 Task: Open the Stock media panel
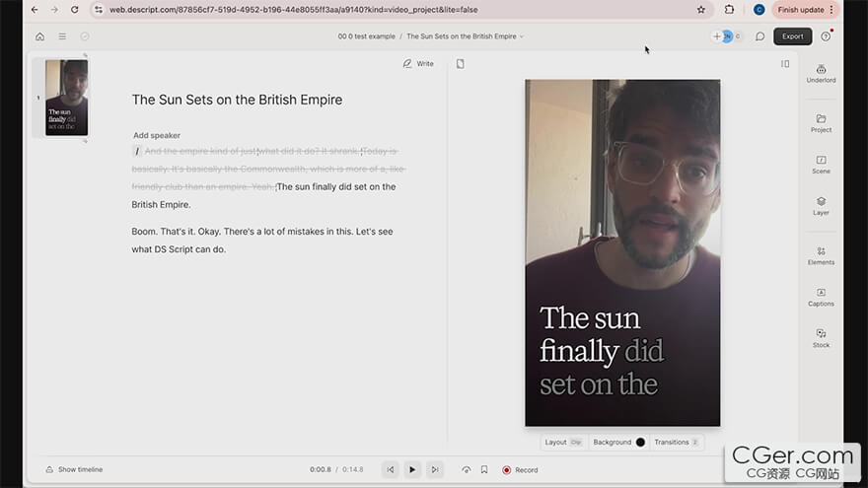(821, 338)
